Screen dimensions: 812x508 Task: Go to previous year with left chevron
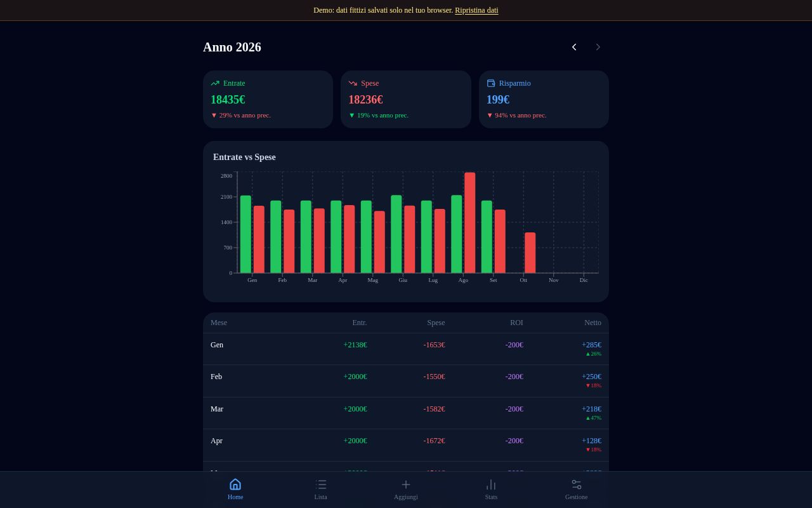(574, 47)
